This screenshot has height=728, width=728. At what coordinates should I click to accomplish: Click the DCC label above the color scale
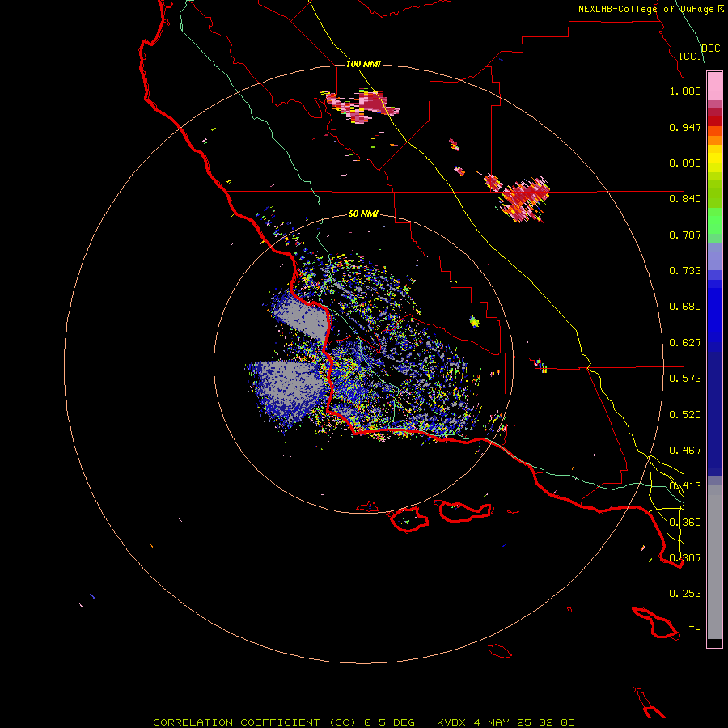[x=710, y=49]
